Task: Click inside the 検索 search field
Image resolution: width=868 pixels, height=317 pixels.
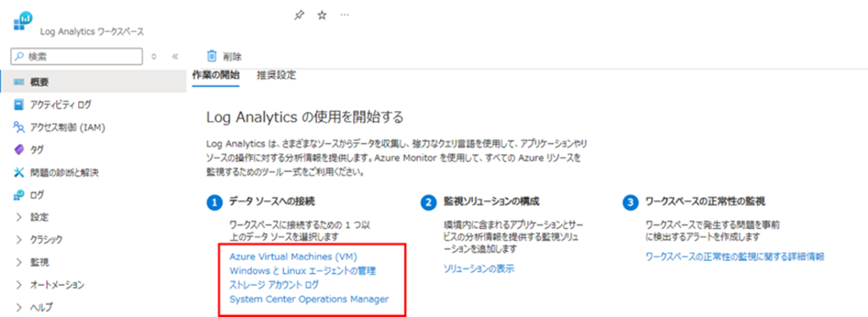Action: pyautogui.click(x=76, y=56)
